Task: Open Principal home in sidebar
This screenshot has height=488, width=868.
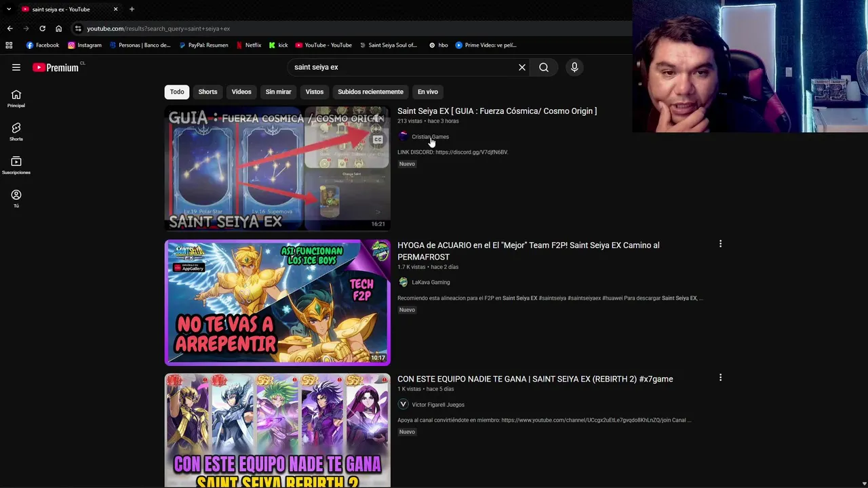Action: [16, 99]
